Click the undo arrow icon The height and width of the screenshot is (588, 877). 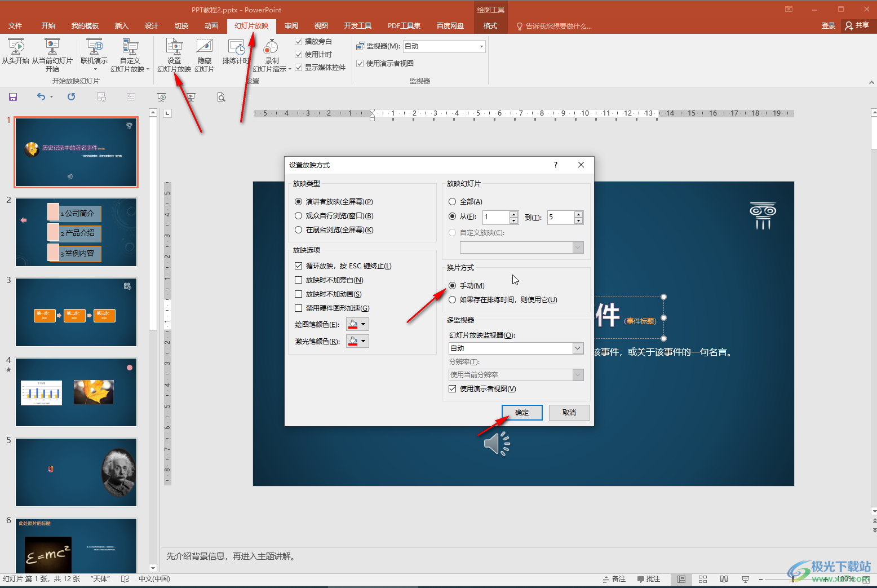click(x=41, y=97)
